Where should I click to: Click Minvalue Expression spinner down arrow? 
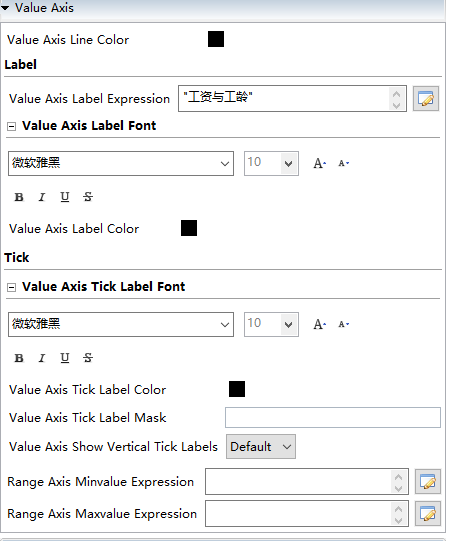click(x=398, y=489)
